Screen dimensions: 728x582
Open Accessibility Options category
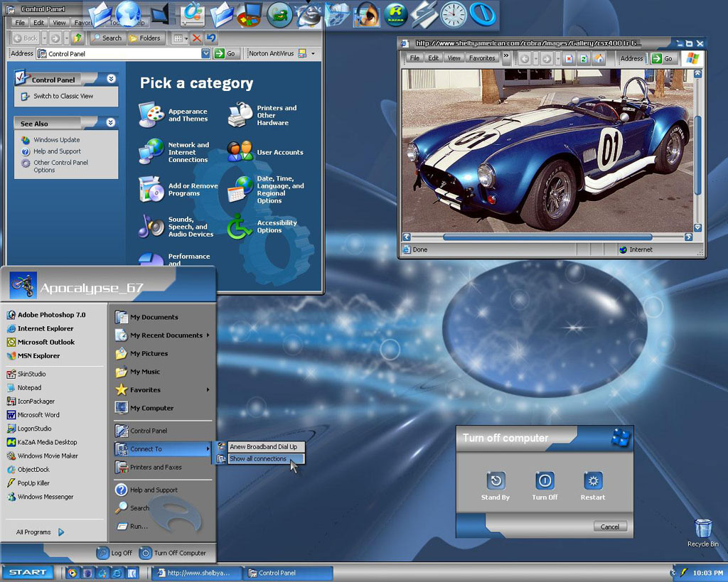(x=262, y=227)
